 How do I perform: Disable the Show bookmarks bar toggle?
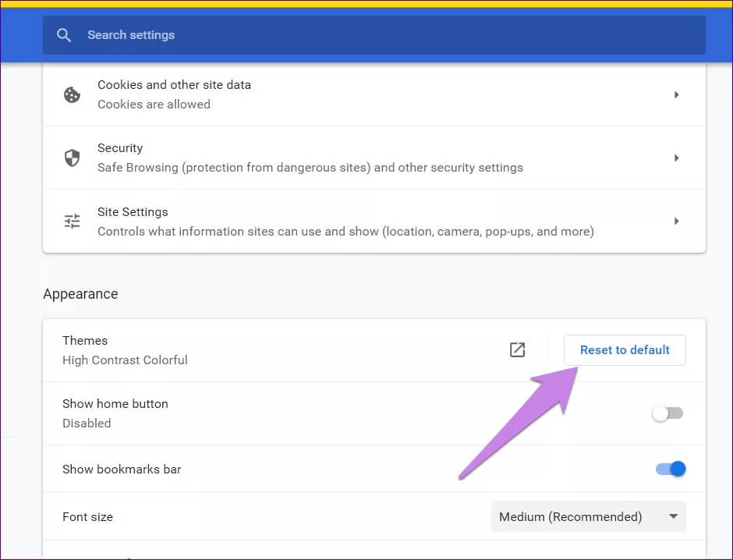click(670, 469)
